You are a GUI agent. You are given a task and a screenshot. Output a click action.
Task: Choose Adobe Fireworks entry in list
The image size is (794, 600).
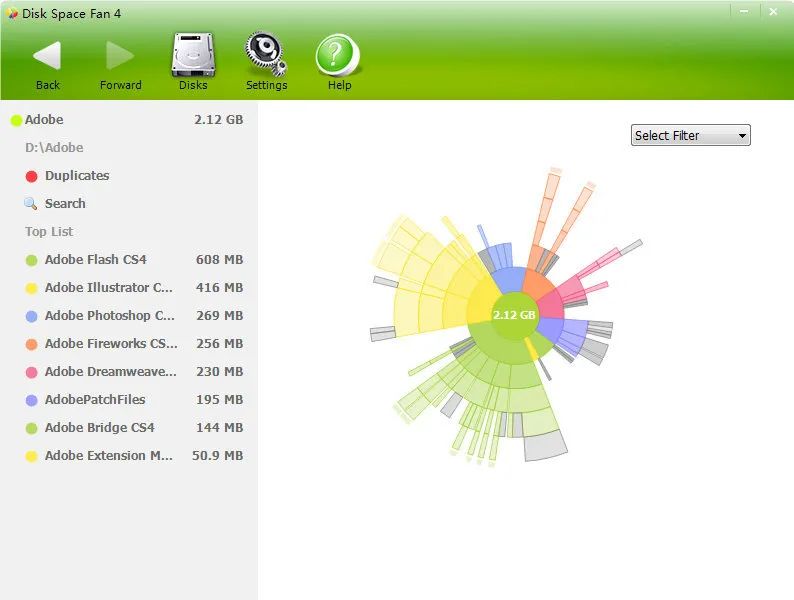point(110,344)
